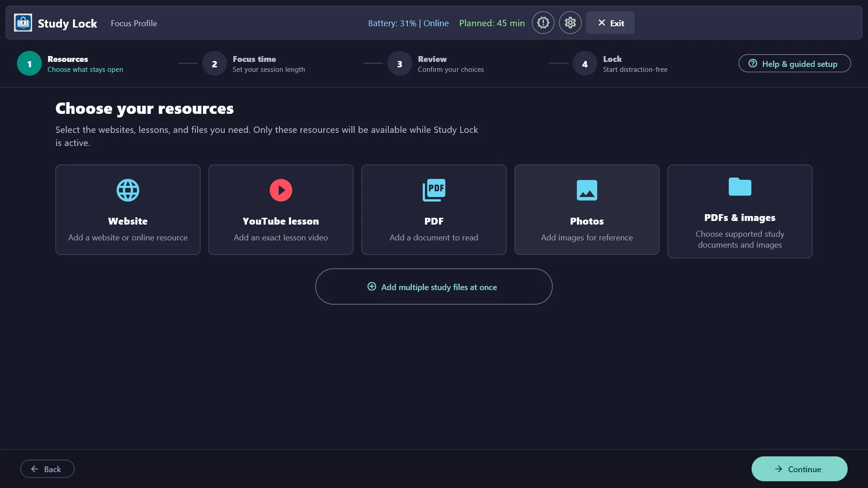Choose the YouTube lesson card title
The image size is (868, 488).
281,221
